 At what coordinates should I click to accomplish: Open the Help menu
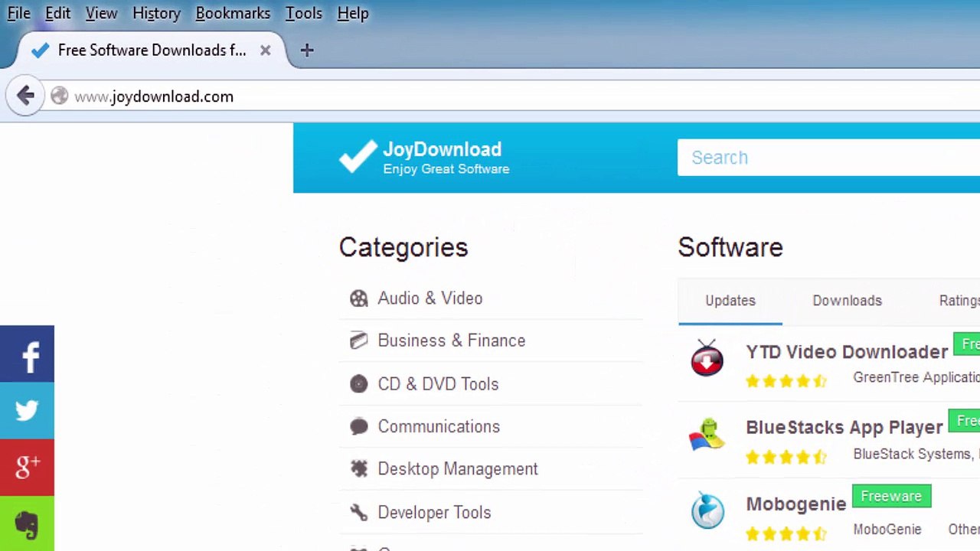point(353,13)
